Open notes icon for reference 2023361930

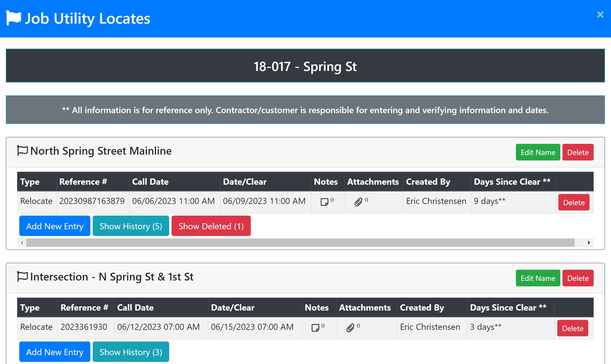point(315,328)
